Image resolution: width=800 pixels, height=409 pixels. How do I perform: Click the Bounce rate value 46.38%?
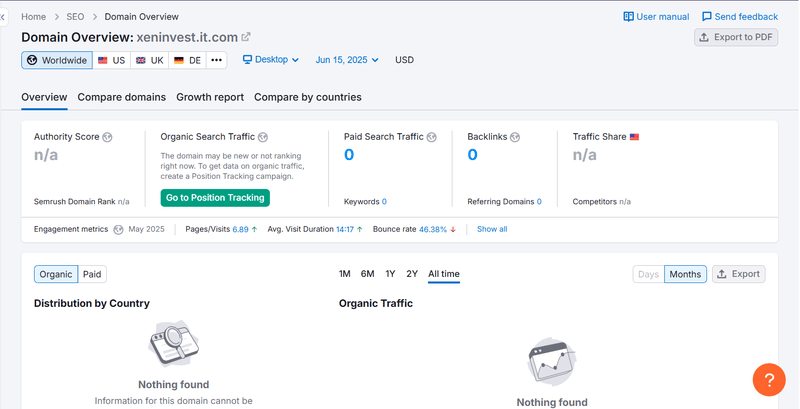point(433,229)
